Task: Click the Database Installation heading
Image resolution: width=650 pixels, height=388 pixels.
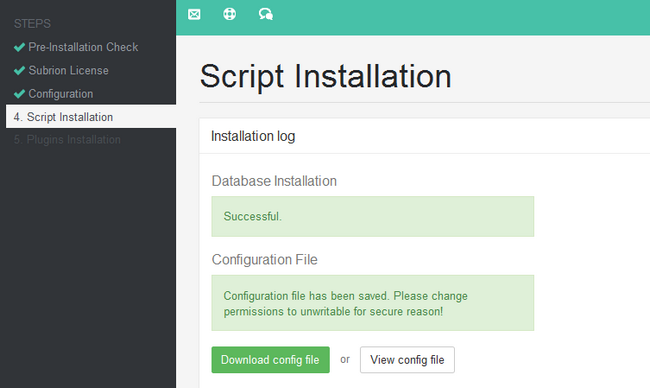Action: click(274, 181)
